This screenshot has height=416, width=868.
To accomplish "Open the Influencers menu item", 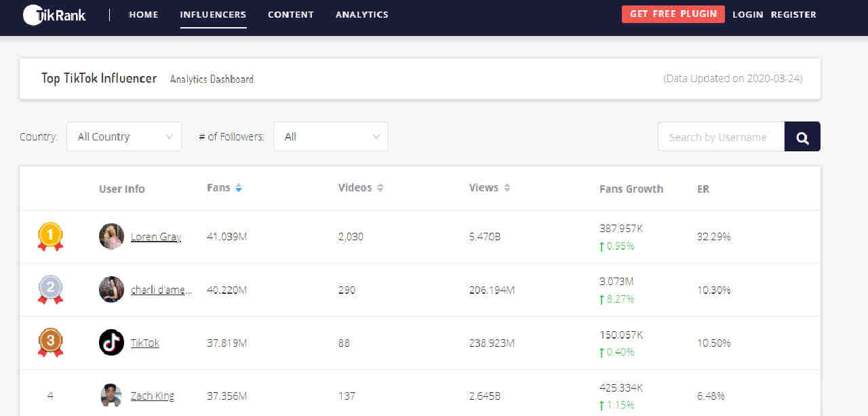I will point(213,14).
